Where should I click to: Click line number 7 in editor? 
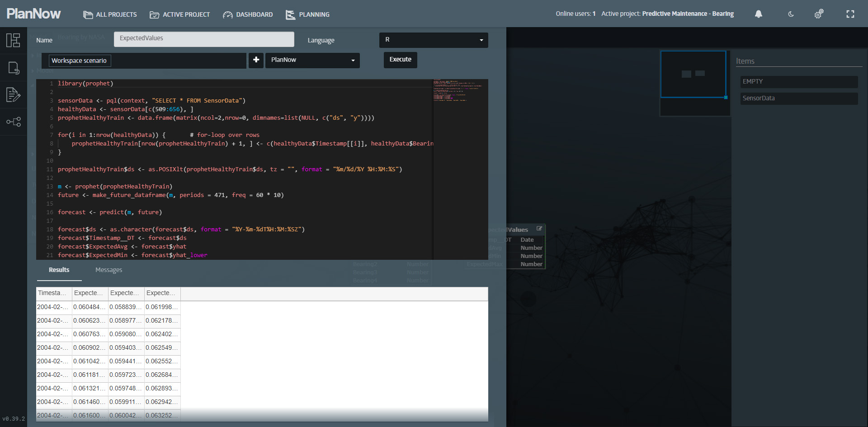tap(52, 135)
